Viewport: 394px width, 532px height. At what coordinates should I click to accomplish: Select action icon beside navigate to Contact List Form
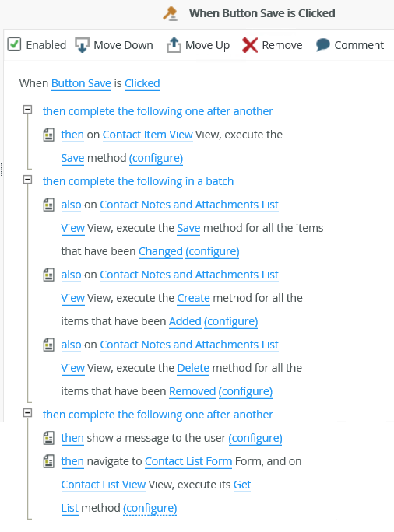point(48,461)
